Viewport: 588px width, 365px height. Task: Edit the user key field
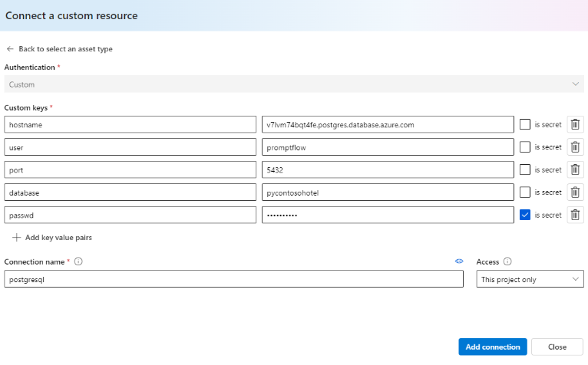pos(130,147)
